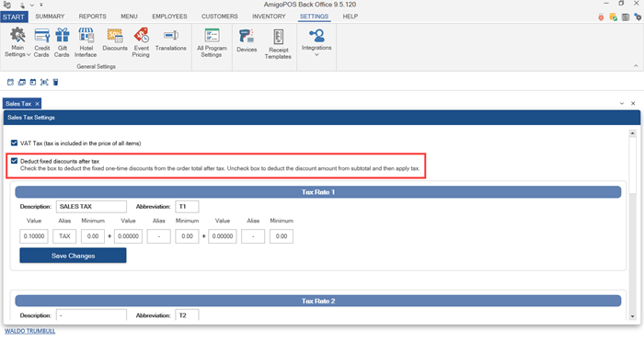
Task: Collapse the ribbon with the chevron
Action: [636, 65]
